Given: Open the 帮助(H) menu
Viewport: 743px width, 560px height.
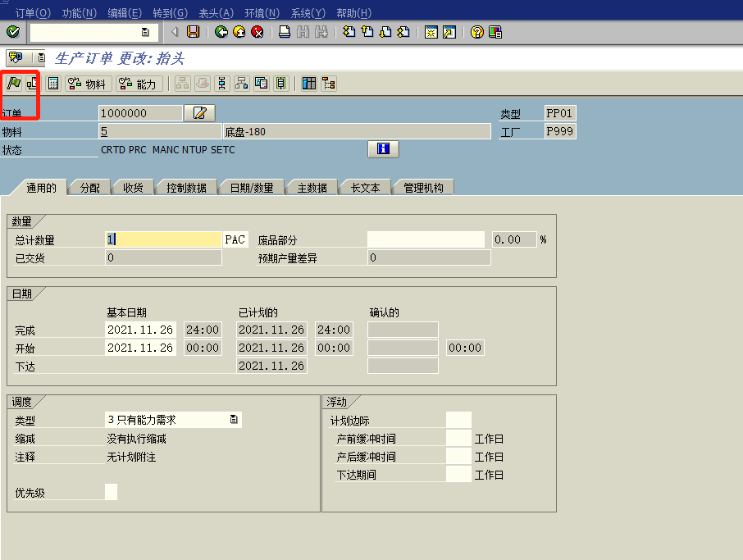Looking at the screenshot, I should coord(354,13).
